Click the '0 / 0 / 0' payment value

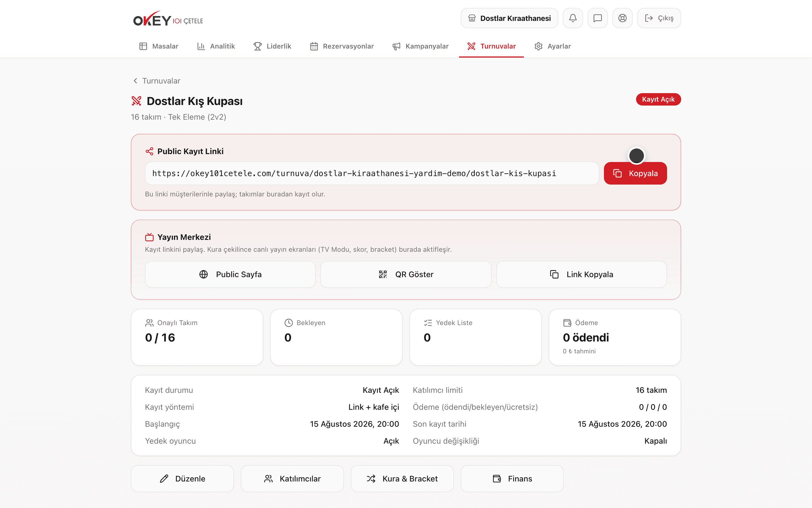(653, 407)
